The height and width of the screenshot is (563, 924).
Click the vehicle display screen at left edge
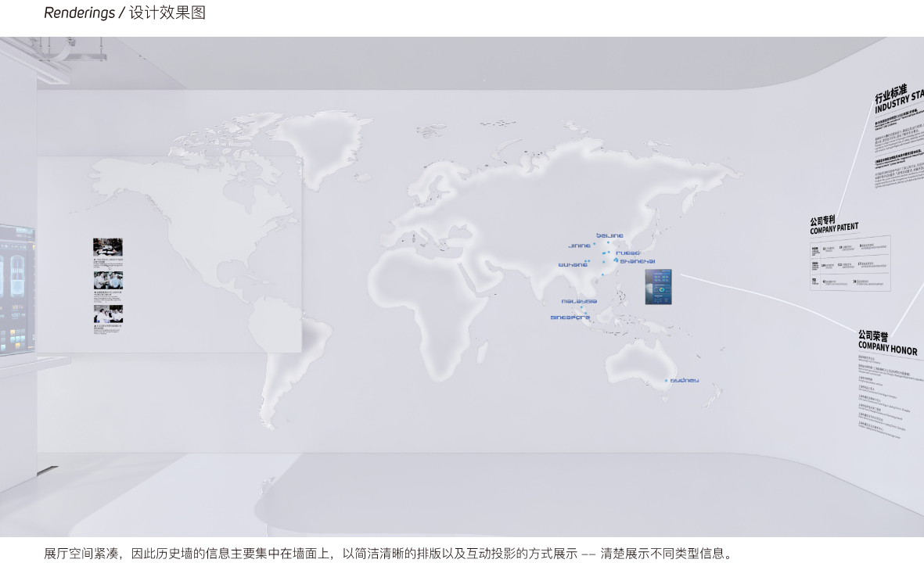17,289
